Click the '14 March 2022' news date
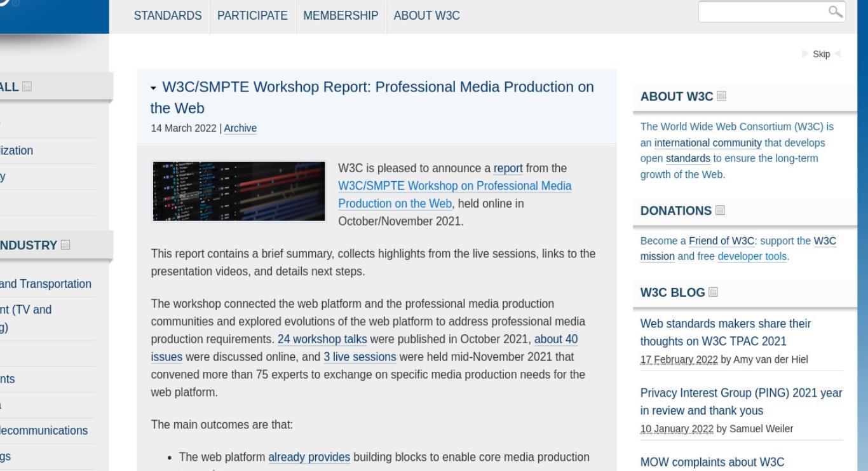This screenshot has height=471, width=868. pyautogui.click(x=184, y=128)
